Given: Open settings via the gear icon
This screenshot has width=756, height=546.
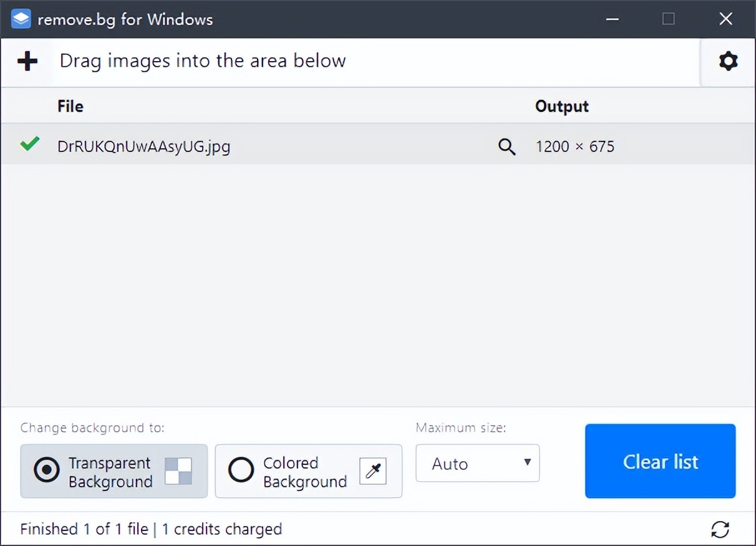Looking at the screenshot, I should pos(728,61).
